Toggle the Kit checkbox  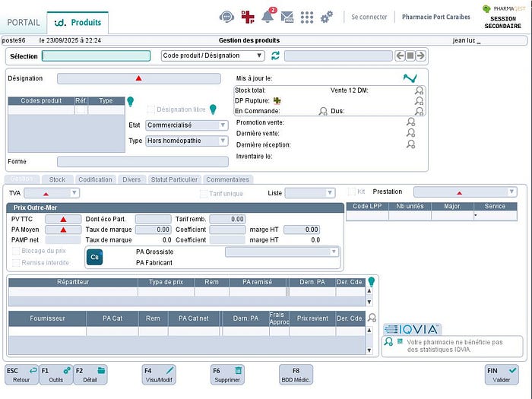(351, 192)
